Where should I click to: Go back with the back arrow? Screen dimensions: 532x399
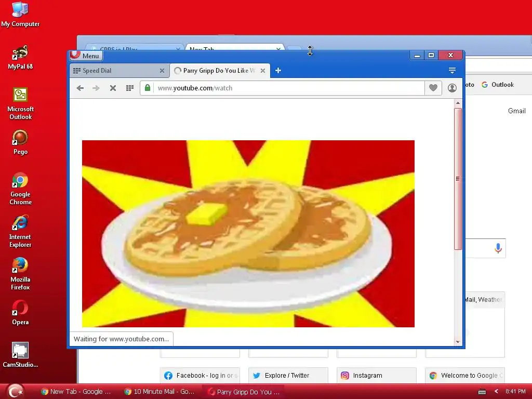[80, 88]
